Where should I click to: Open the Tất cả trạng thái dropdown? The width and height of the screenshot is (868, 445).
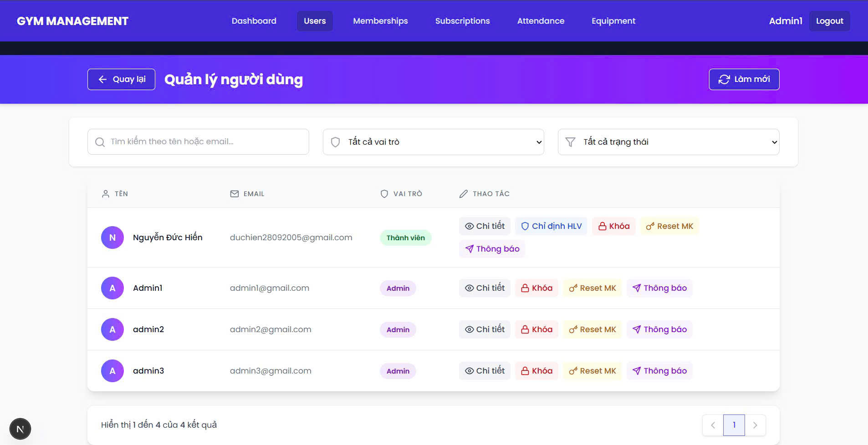point(668,142)
